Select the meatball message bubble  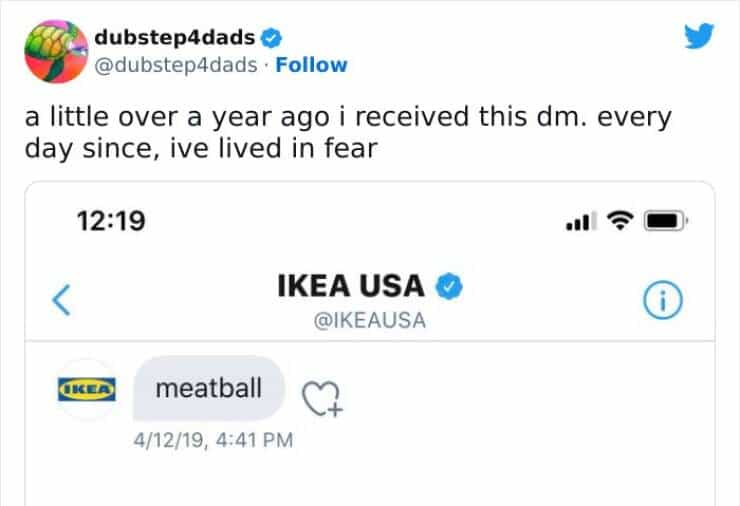coord(209,386)
